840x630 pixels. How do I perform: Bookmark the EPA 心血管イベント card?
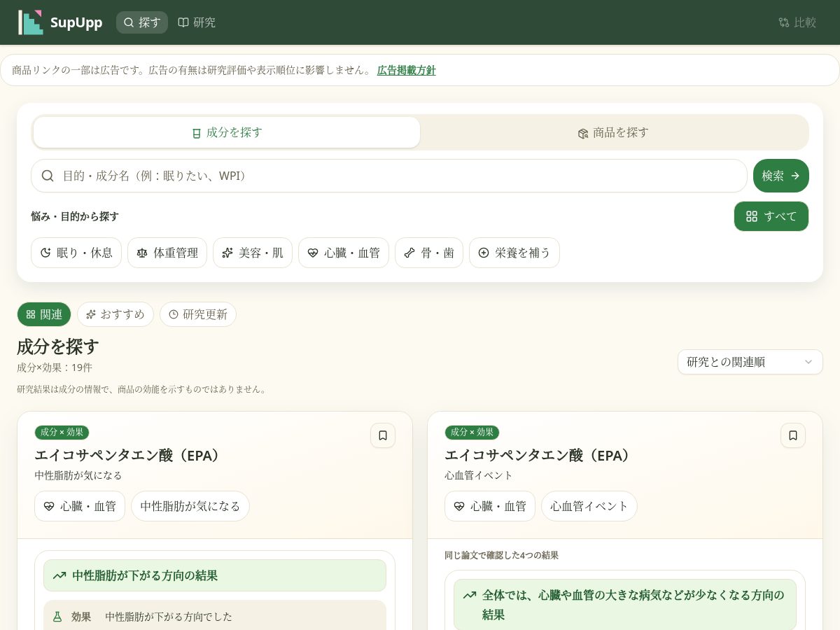(793, 435)
